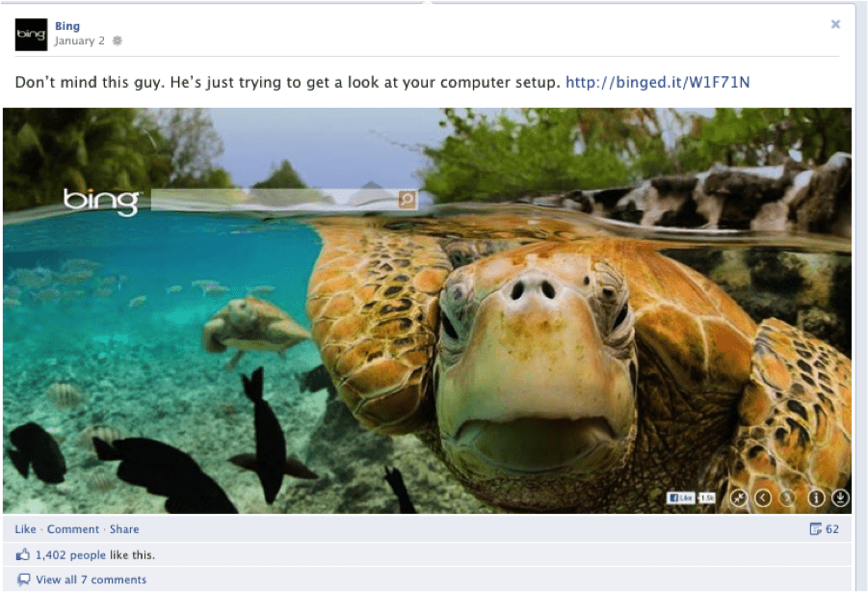Image resolution: width=868 pixels, height=592 pixels.
Task: Click the magnifier search icon in Bing bar
Action: [407, 200]
